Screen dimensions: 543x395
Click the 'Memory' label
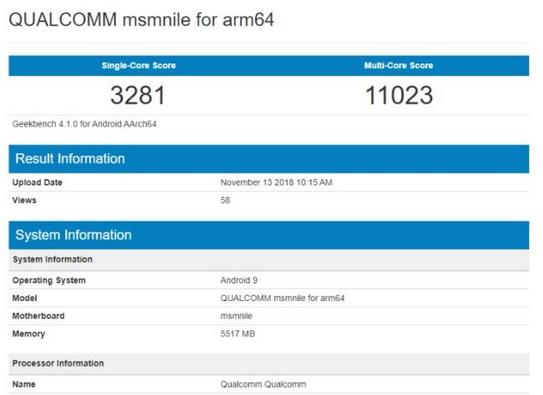[x=28, y=334]
